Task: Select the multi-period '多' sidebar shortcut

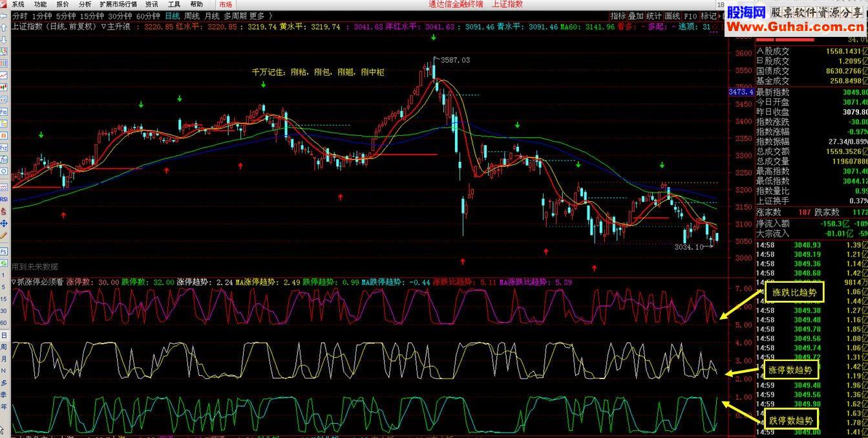Action: pyautogui.click(x=4, y=382)
